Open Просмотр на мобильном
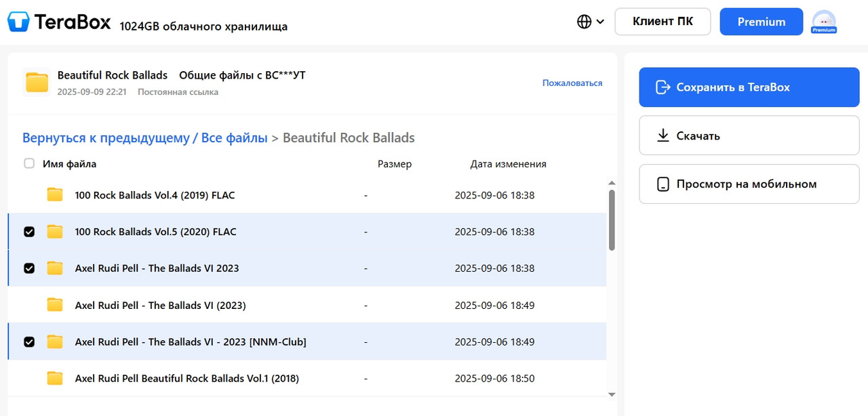This screenshot has width=868, height=416. pyautogui.click(x=749, y=184)
